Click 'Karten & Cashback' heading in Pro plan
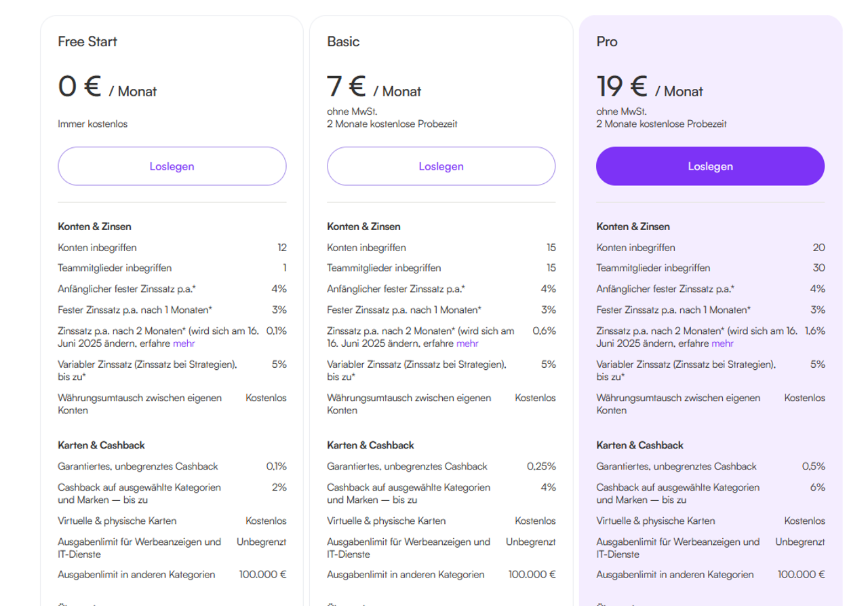Screen dimensions: 868x606 pyautogui.click(x=639, y=445)
